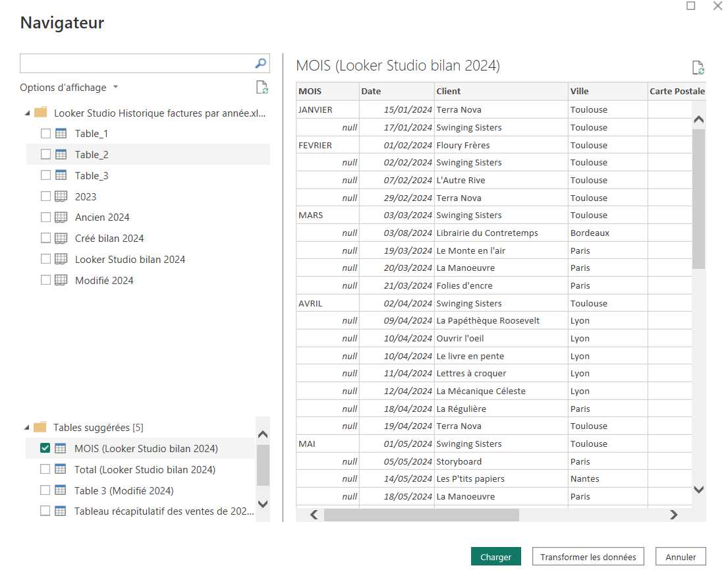The width and height of the screenshot is (728, 576).
Task: Enable Looker Studio bilan 2024 sheet checkbox
Action: [x=45, y=259]
